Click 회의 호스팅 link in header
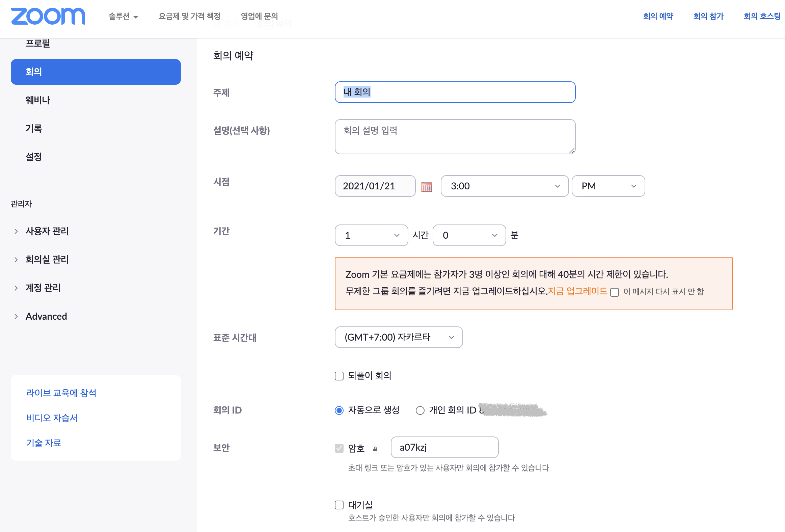785x532 pixels. (x=762, y=16)
